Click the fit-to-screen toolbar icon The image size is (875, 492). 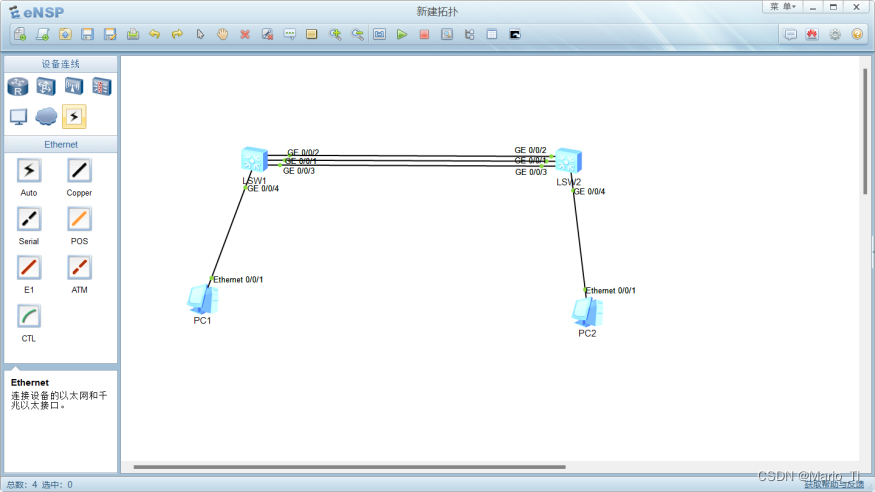(x=379, y=35)
